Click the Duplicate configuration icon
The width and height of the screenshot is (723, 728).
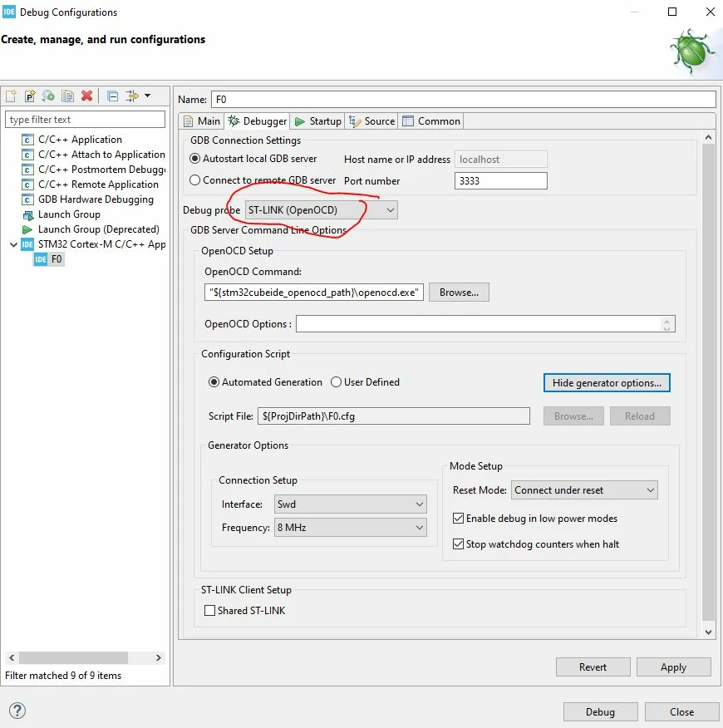pos(67,96)
